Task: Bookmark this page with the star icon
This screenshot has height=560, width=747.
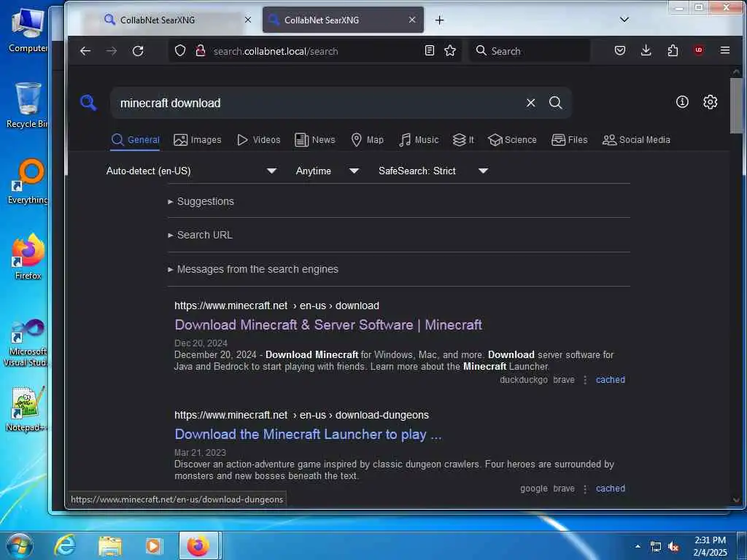Action: point(450,50)
